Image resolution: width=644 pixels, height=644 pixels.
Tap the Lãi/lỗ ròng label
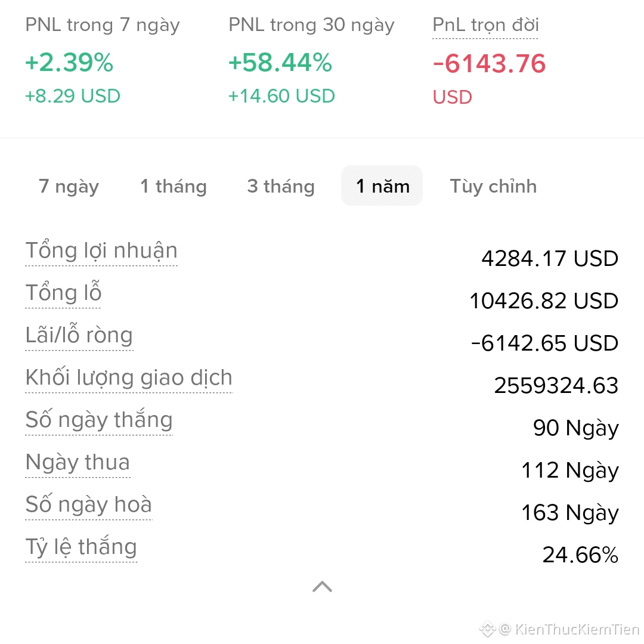tap(79, 335)
